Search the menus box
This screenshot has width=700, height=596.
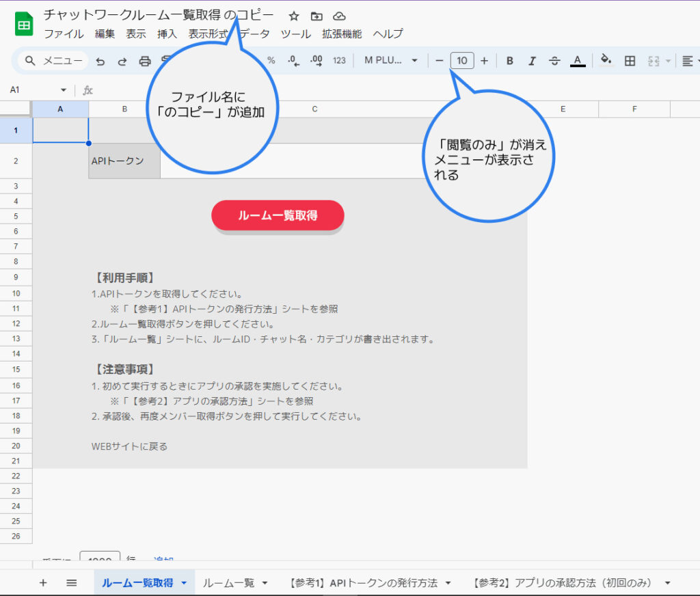tap(53, 61)
